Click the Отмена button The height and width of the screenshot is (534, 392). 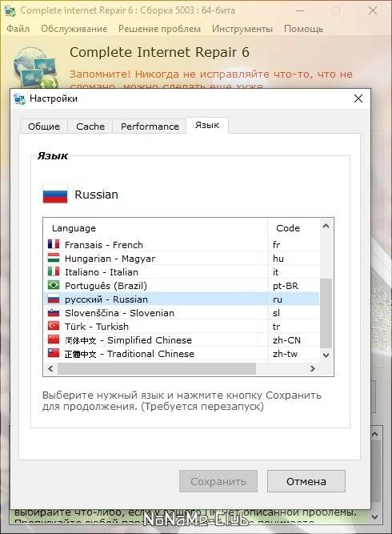coord(306,481)
